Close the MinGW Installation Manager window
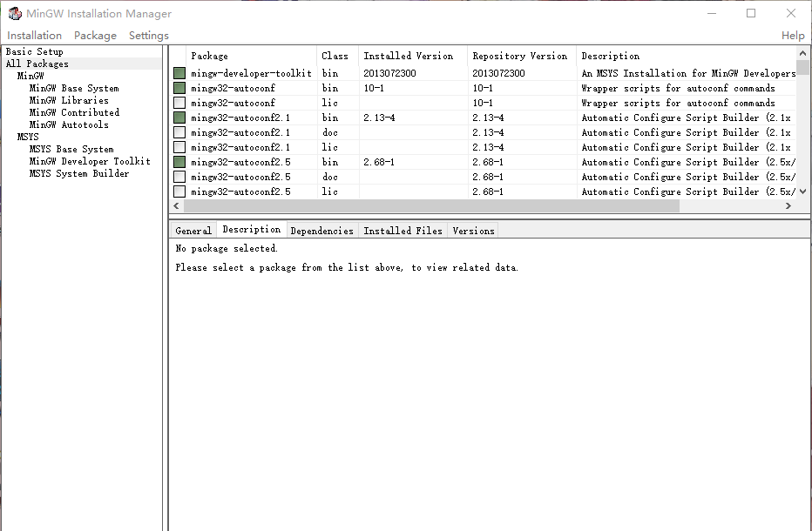The width and height of the screenshot is (812, 531). point(791,13)
